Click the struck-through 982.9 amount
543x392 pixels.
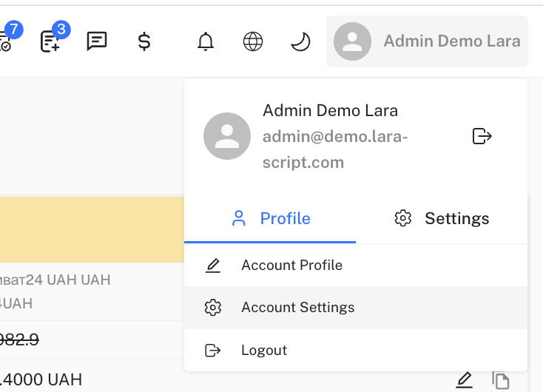(18, 339)
